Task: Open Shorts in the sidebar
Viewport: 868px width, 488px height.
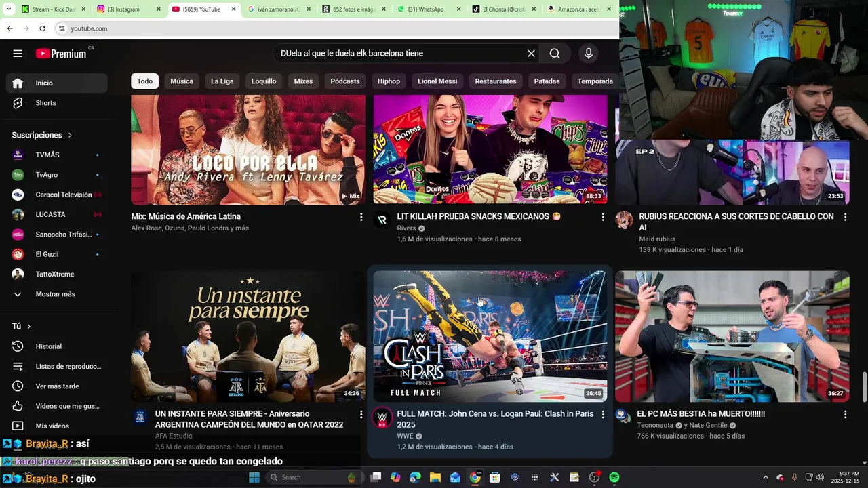Action: 57,103
